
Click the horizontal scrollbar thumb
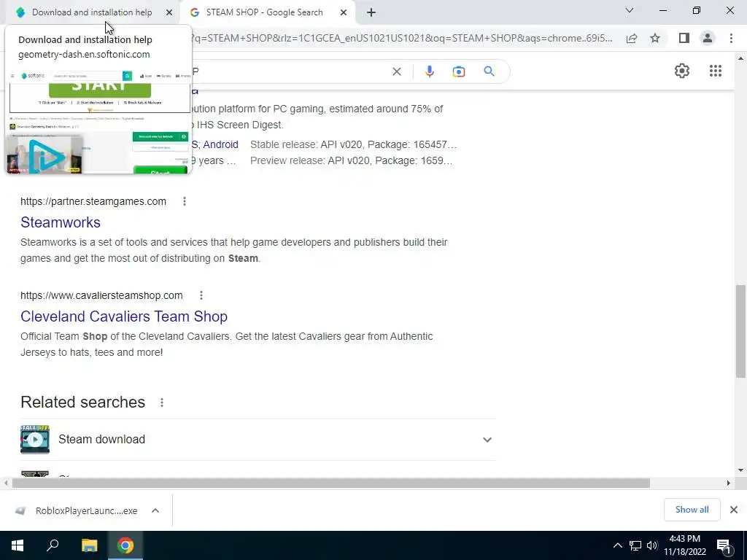[330, 483]
